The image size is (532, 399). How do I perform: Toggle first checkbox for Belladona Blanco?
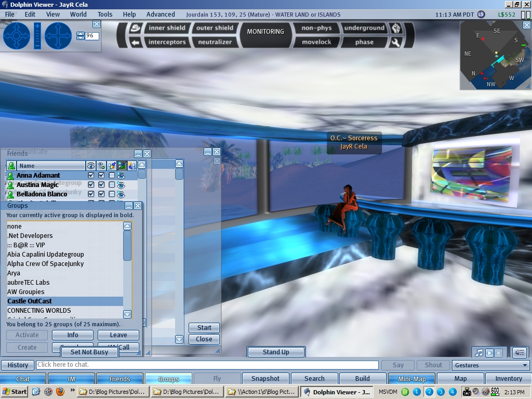pos(90,194)
